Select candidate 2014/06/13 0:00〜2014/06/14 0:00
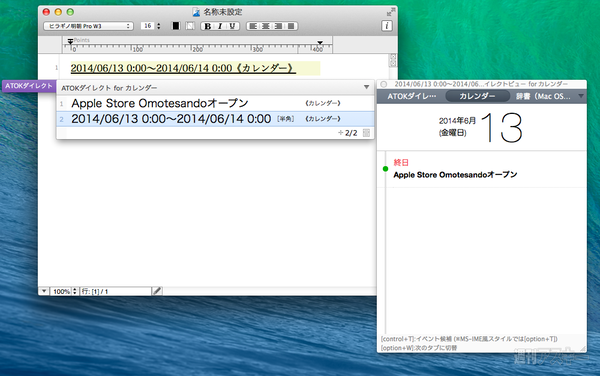Screen dimensions: 600x376 (215, 119)
